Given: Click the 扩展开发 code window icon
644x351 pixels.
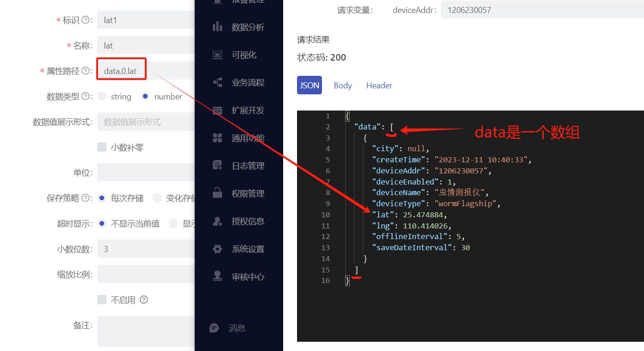Looking at the screenshot, I should 217,110.
